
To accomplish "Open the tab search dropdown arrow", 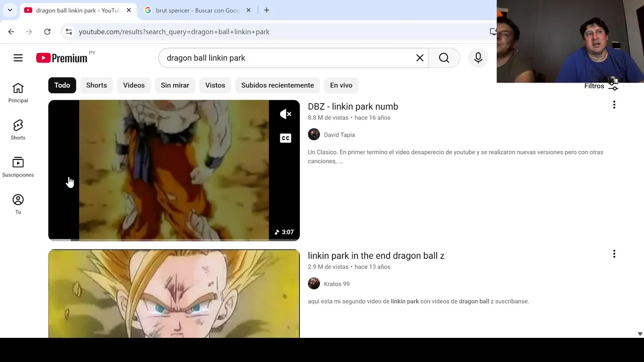I will pos(10,10).
